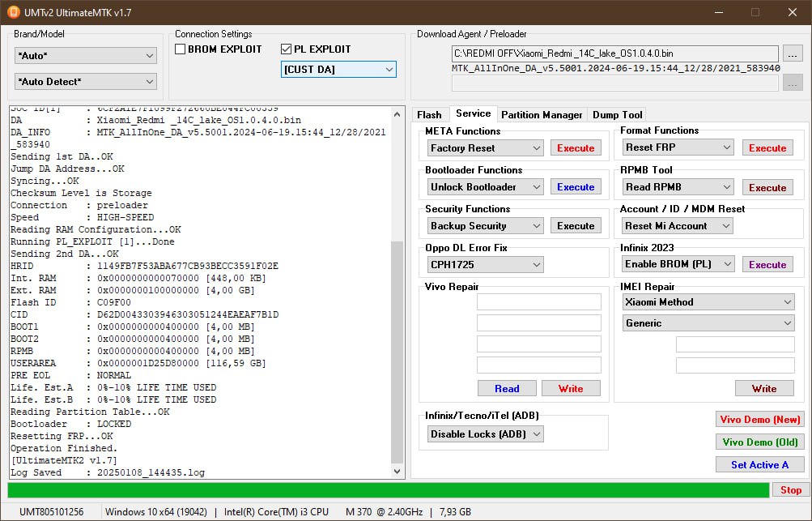Click the MTK_AllInOne_DA version text

pos(616,68)
